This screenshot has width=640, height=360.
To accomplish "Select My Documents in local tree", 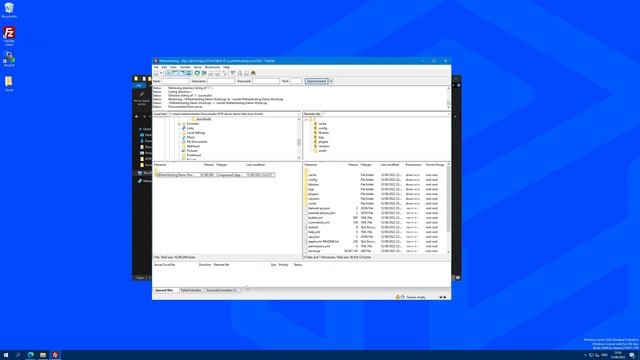I will [x=197, y=142].
